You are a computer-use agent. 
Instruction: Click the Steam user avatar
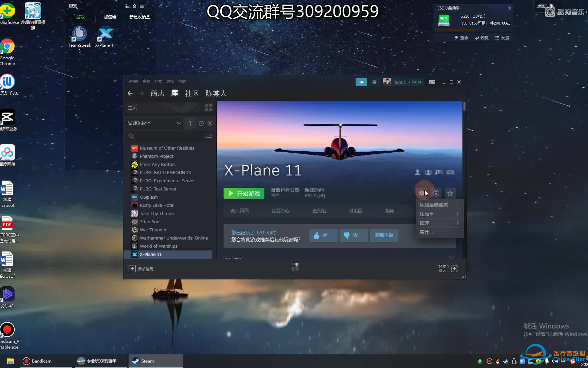pyautogui.click(x=387, y=82)
